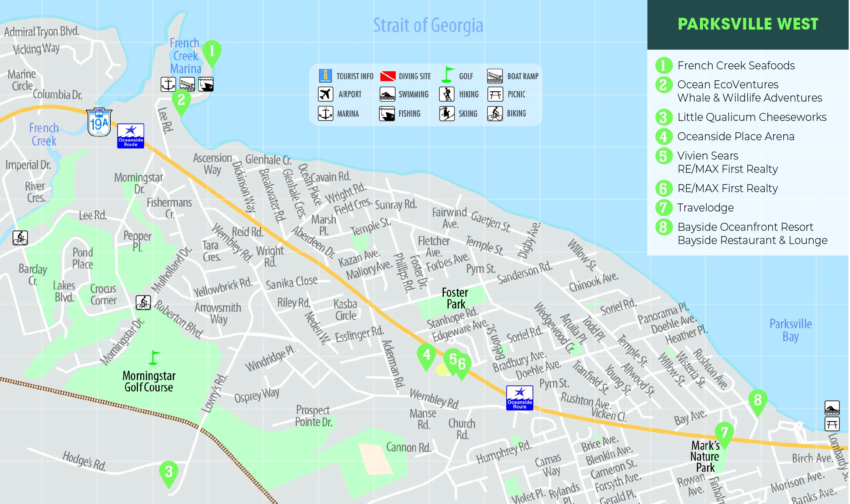Click the Tourist Info legend icon
This screenshot has width=850, height=504.
[325, 76]
